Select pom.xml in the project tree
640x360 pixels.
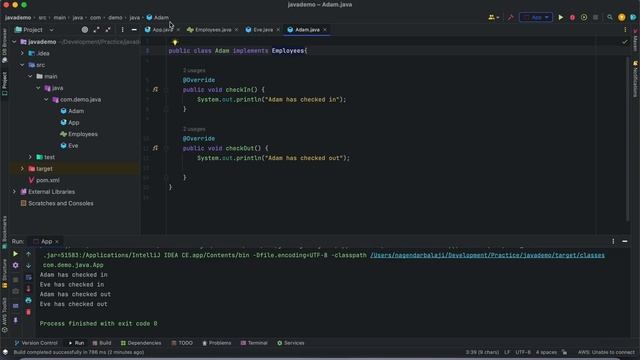pyautogui.click(x=47, y=180)
